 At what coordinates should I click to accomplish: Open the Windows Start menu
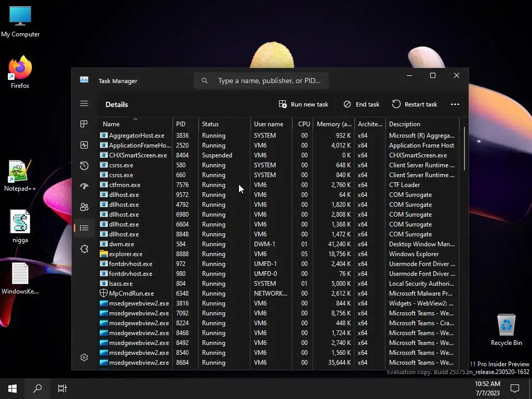coord(12,388)
